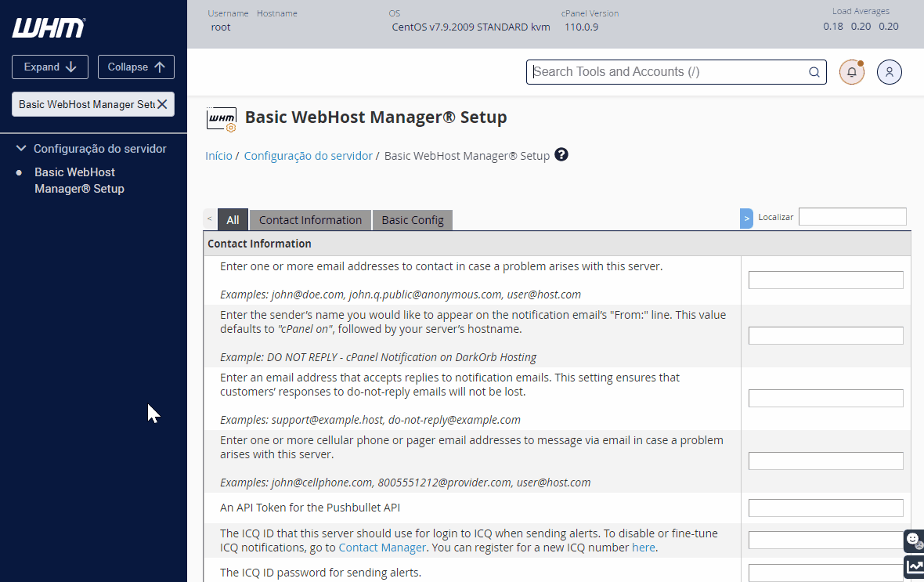Image resolution: width=924 pixels, height=582 pixels.
Task: Open the user account menu icon
Action: point(890,72)
